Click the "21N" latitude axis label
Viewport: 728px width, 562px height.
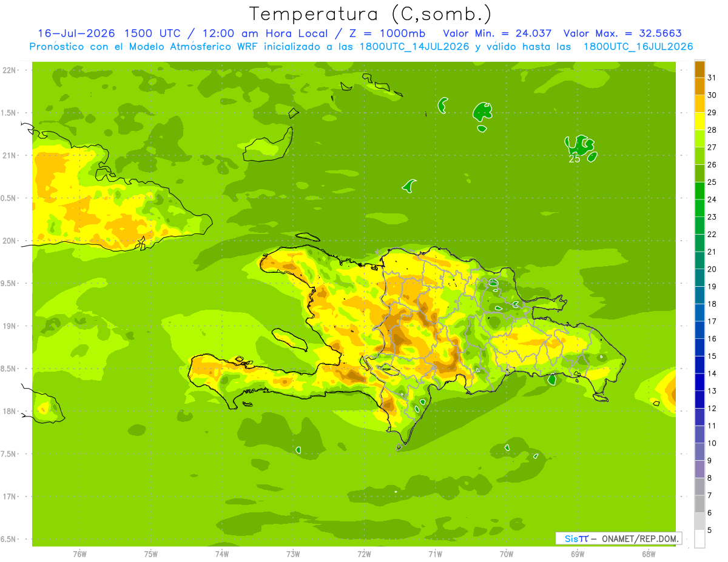pos(10,156)
